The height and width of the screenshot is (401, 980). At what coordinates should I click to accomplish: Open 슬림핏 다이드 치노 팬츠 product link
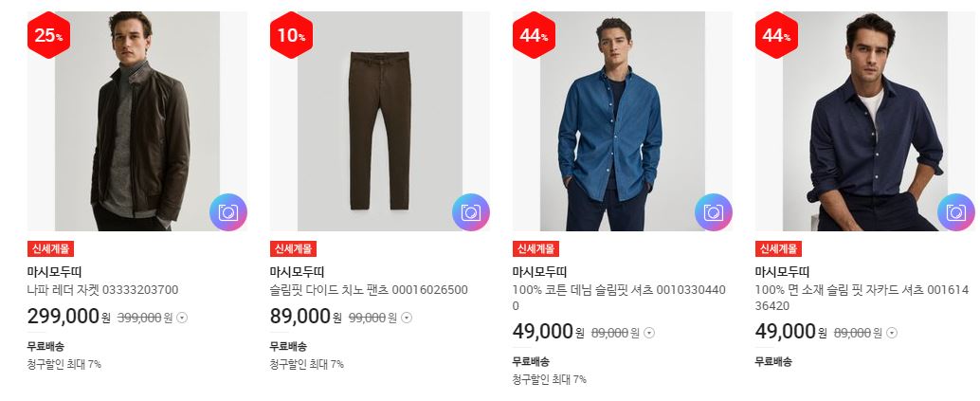369,290
